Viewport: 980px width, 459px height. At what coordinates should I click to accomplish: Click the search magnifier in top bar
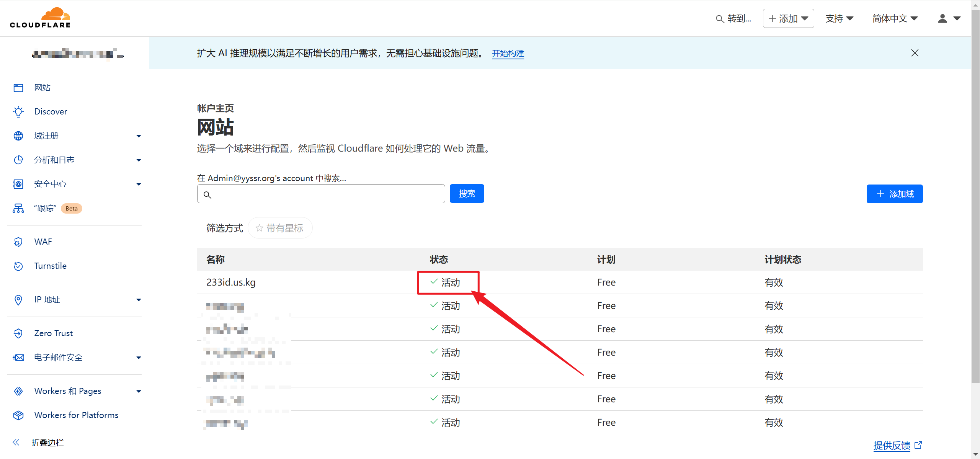click(720, 19)
